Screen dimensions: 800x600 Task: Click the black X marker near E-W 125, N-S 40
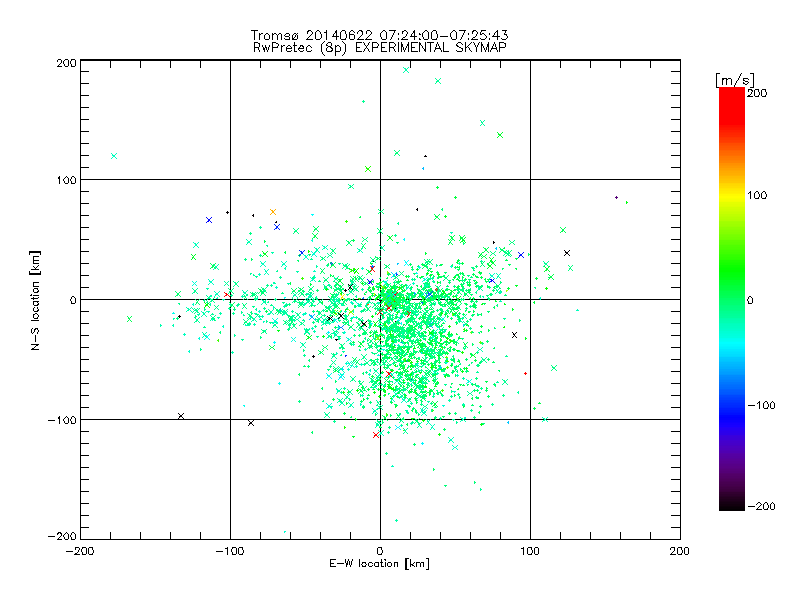[567, 253]
